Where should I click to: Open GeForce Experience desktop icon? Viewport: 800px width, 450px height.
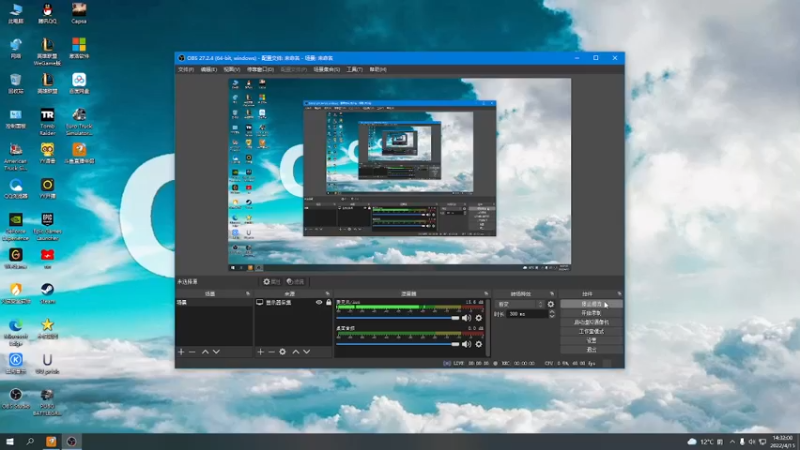(x=16, y=227)
